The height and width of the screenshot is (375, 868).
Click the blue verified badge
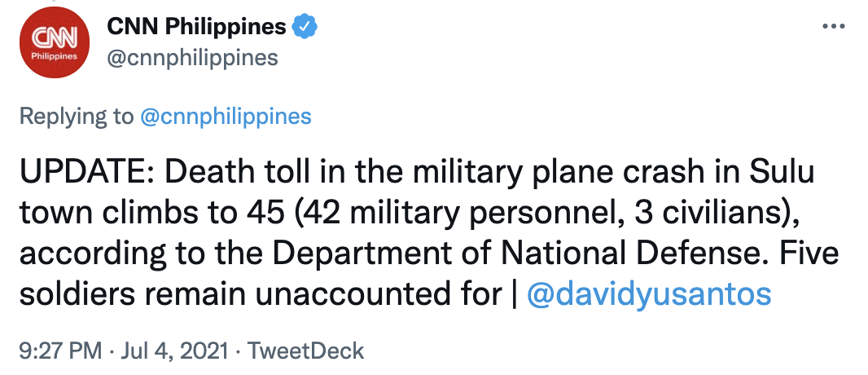pos(305,28)
